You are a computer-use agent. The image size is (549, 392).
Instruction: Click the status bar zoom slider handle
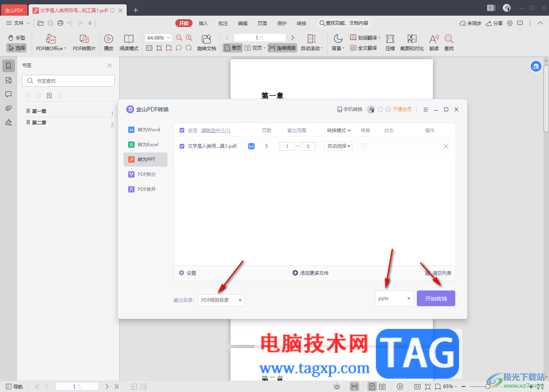tap(487, 387)
